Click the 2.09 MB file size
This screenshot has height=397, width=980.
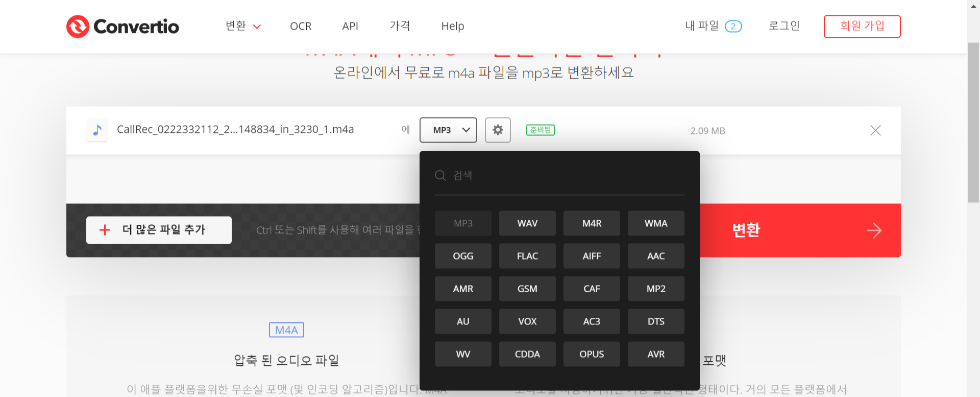point(707,131)
